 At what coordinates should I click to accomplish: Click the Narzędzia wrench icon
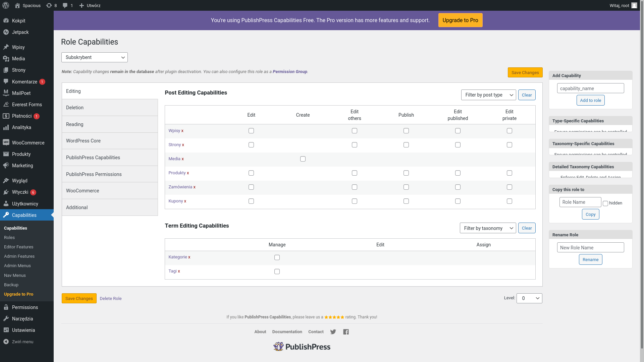coord(6,319)
